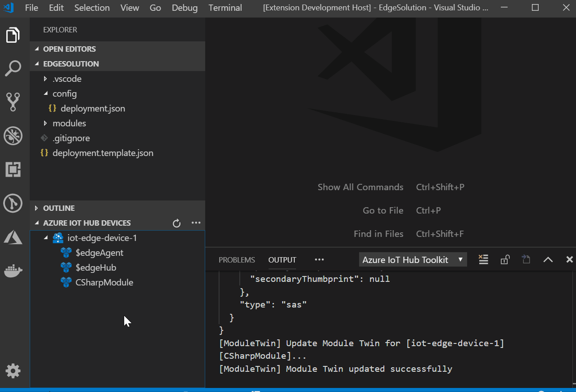Trigger Show All Commands
This screenshot has height=392, width=576.
click(360, 187)
